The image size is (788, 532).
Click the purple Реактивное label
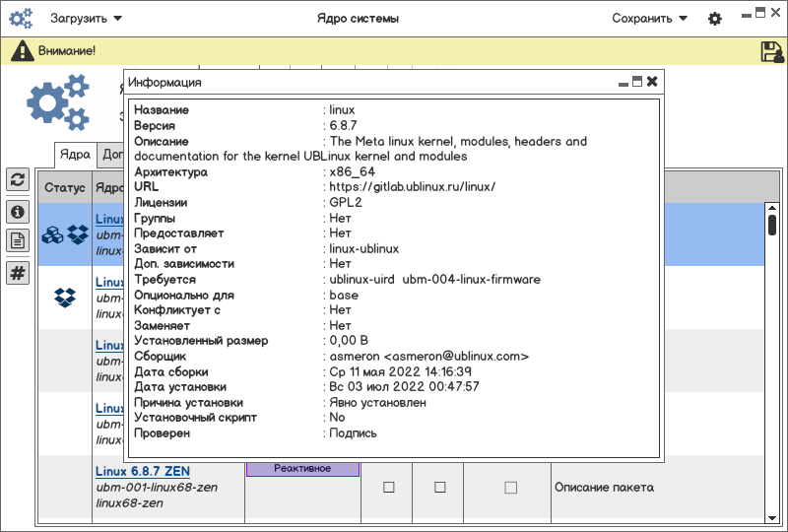(302, 469)
